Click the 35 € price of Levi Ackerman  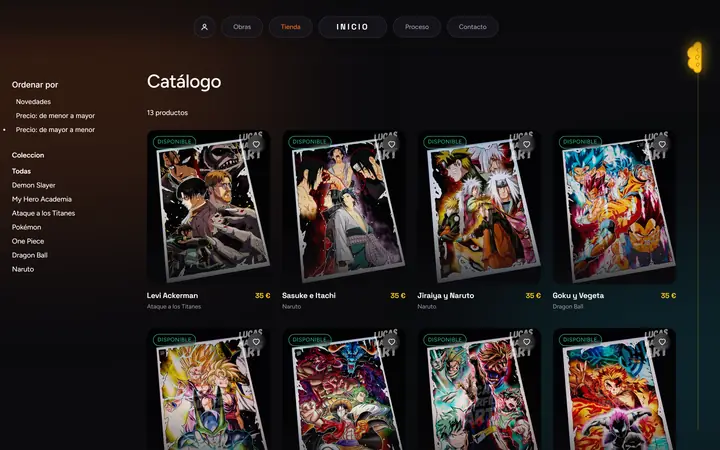263,296
